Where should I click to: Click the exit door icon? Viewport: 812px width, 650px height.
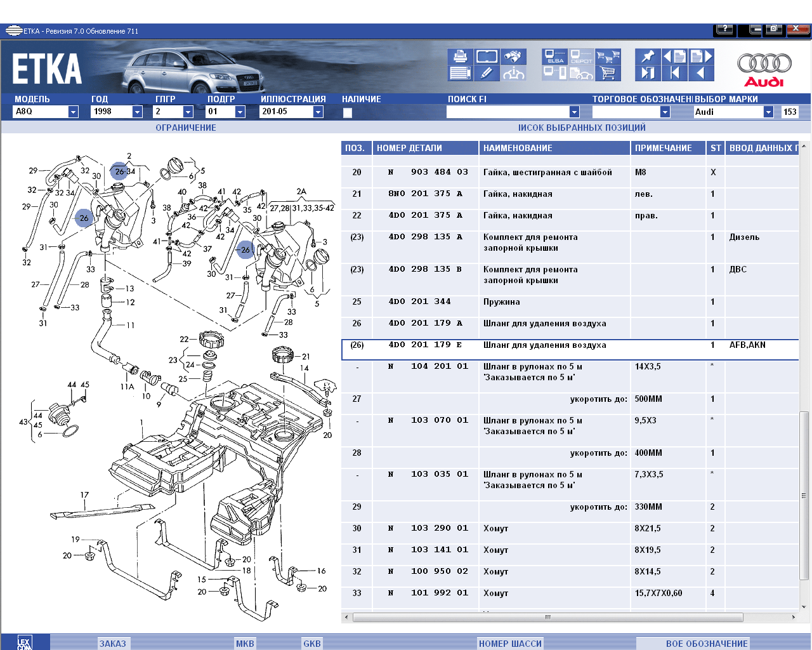coord(648,73)
